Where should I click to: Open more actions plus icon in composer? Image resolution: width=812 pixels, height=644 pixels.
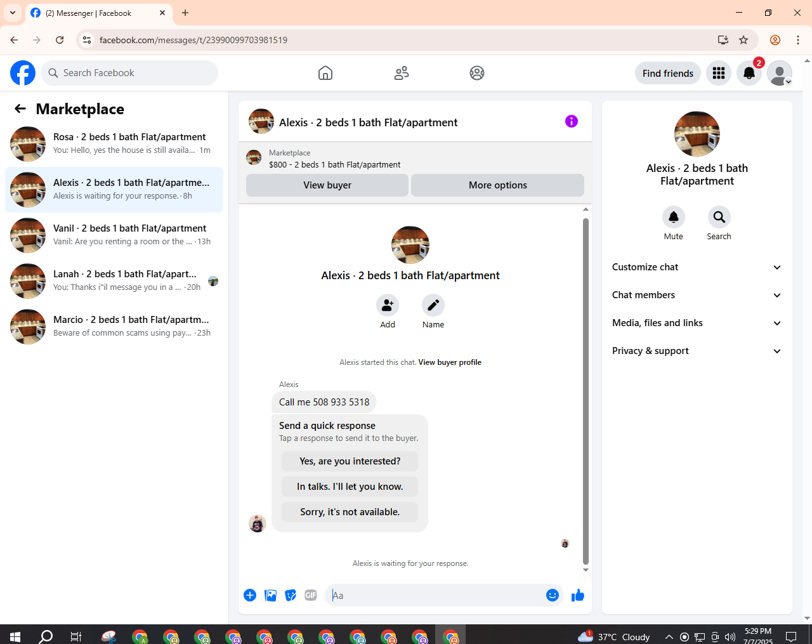tap(250, 595)
